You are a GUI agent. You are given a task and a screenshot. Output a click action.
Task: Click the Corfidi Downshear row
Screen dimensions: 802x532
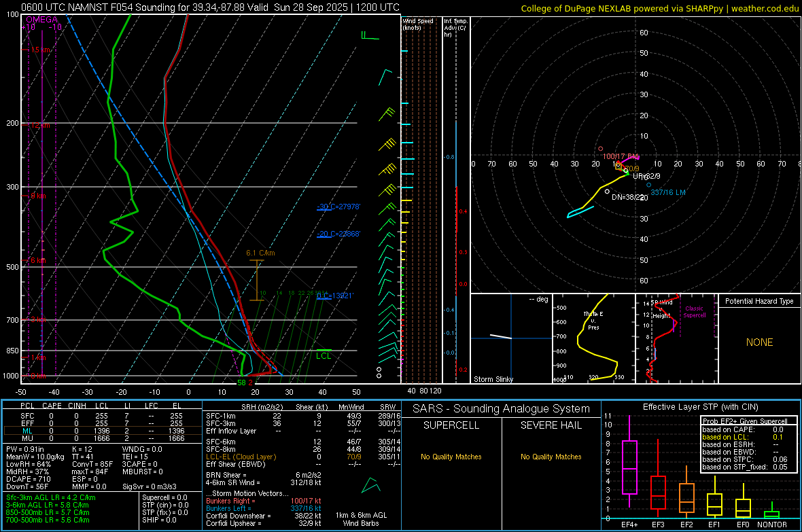coord(264,516)
